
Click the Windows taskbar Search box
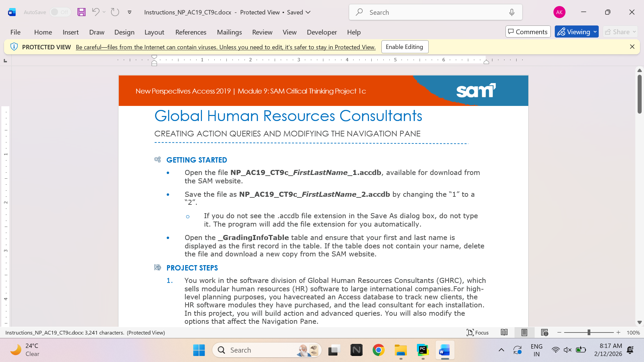click(x=267, y=350)
